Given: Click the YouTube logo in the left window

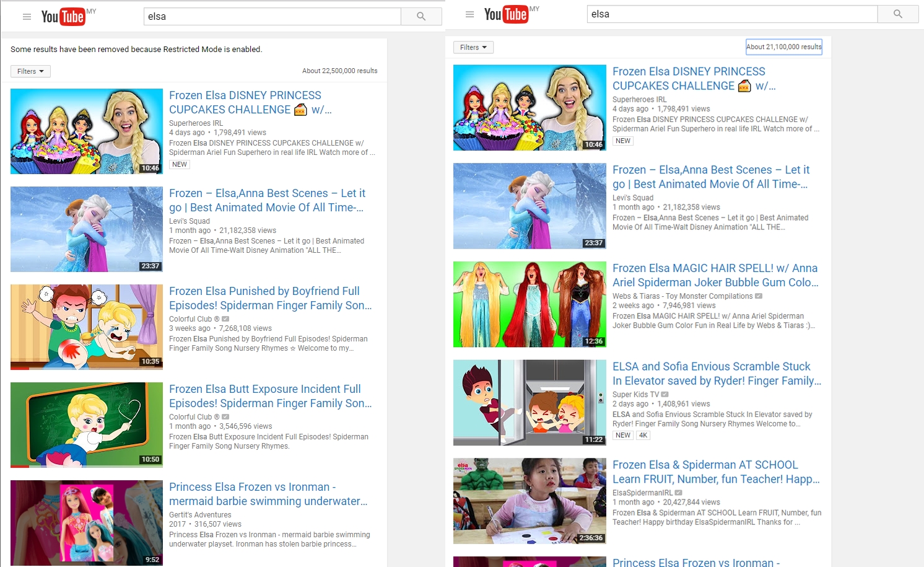Looking at the screenshot, I should pyautogui.click(x=63, y=17).
